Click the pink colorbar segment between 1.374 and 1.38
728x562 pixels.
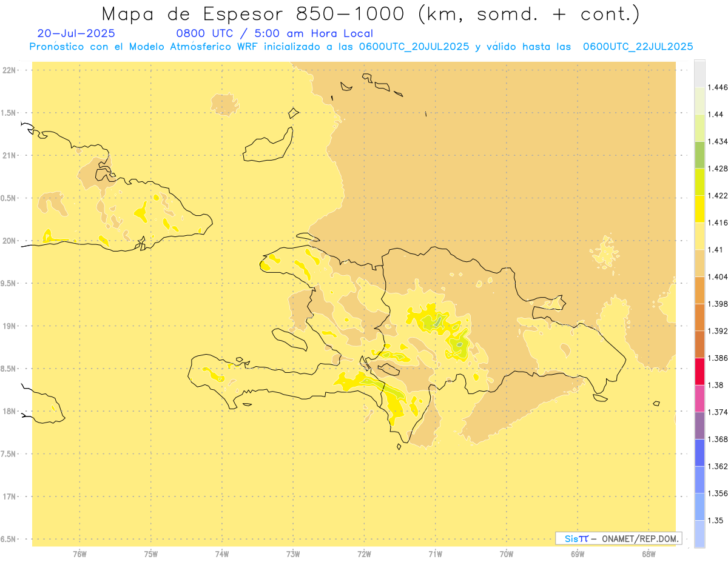699,398
